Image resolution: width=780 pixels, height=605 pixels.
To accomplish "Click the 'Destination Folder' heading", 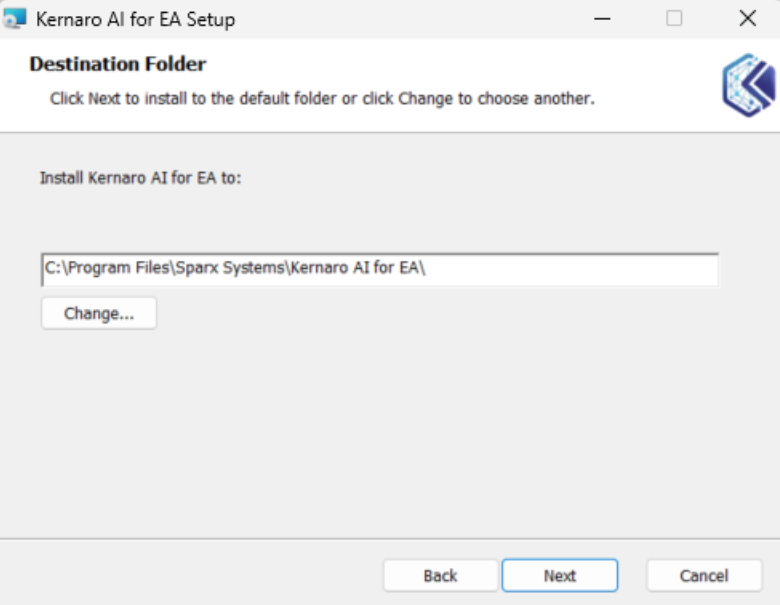I will [x=118, y=64].
